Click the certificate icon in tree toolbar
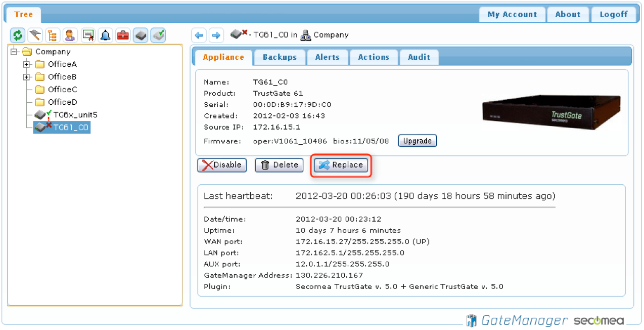 click(x=88, y=35)
